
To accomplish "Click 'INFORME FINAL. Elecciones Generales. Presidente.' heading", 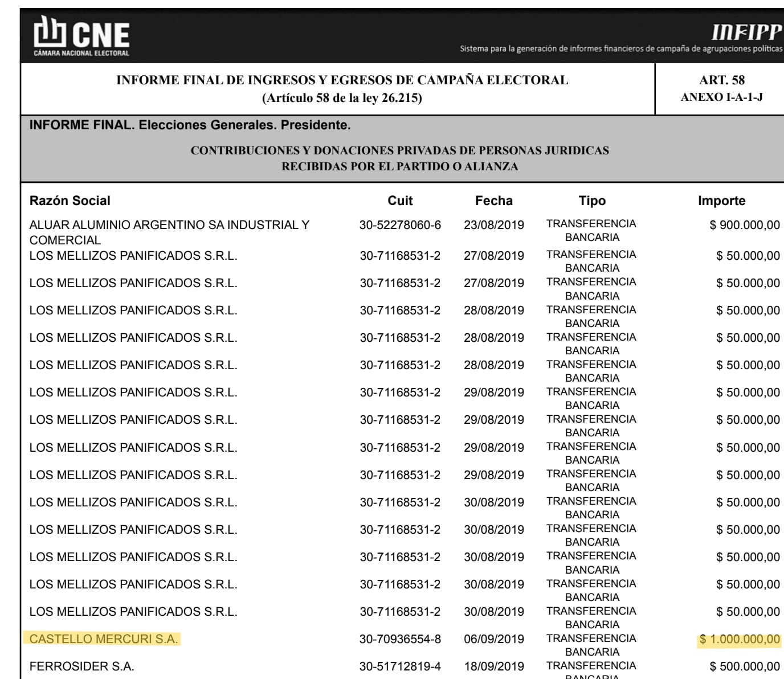I will pos(190,125).
